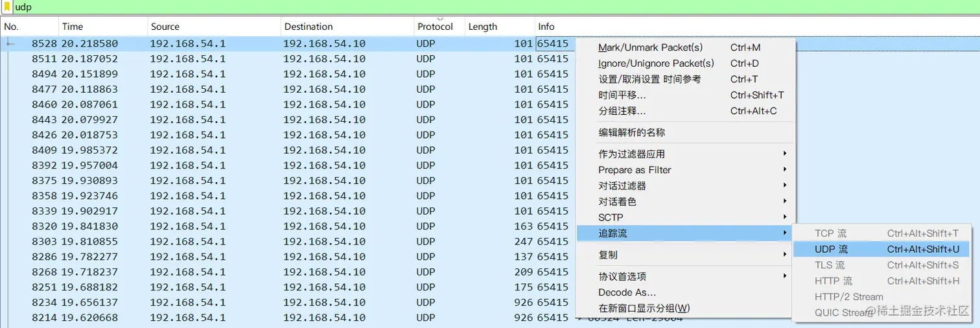Screen dimensions: 980x328
Task: Click length value 209 in packet 8268
Action: point(523,272)
